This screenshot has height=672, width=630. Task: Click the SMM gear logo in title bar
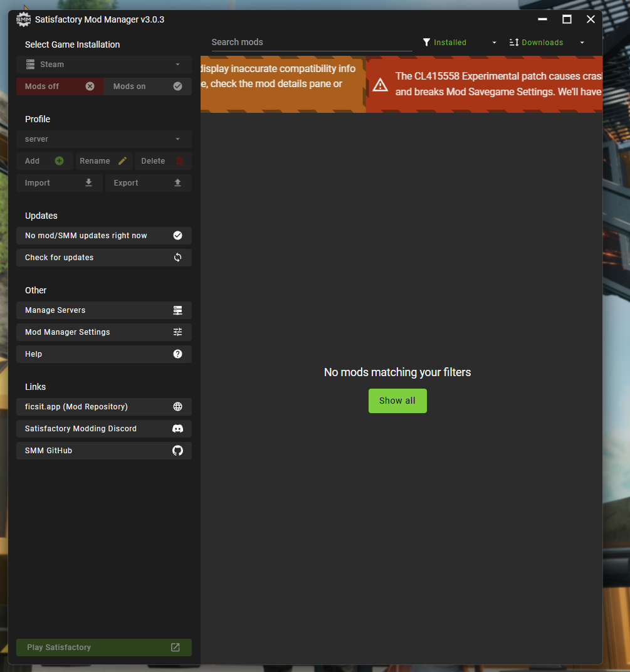[x=23, y=19]
